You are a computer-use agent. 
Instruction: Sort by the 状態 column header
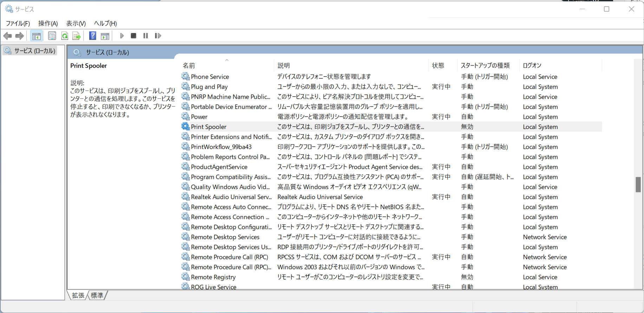(438, 66)
